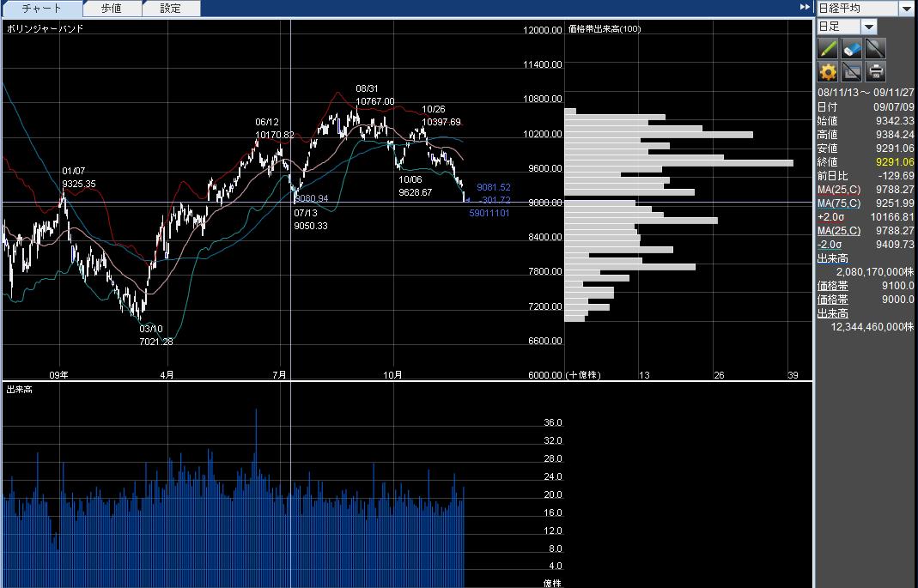Switch to the チャート tab
This screenshot has width=918, height=588.
41,9
